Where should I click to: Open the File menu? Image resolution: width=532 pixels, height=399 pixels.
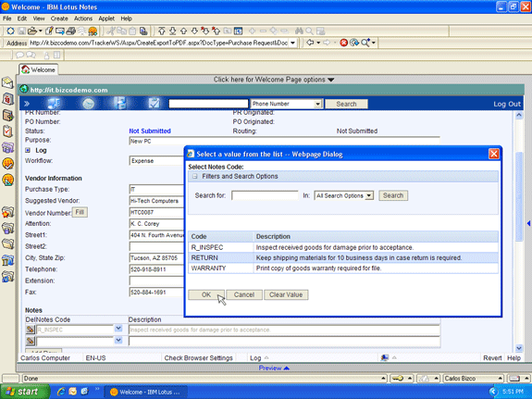point(6,19)
